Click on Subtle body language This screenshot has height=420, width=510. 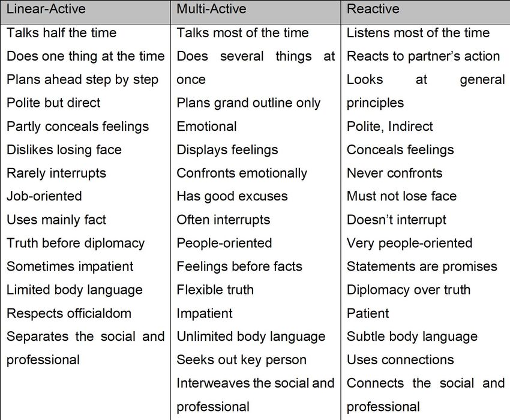(x=412, y=337)
